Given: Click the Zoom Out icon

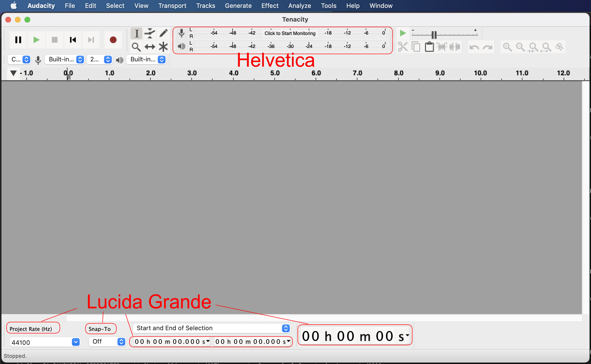Looking at the screenshot, I should coord(520,47).
